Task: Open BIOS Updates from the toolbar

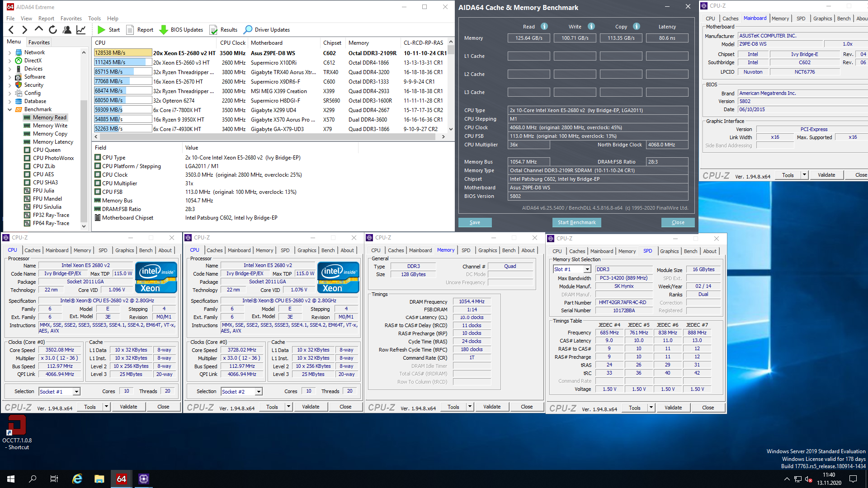Action: pos(181,30)
